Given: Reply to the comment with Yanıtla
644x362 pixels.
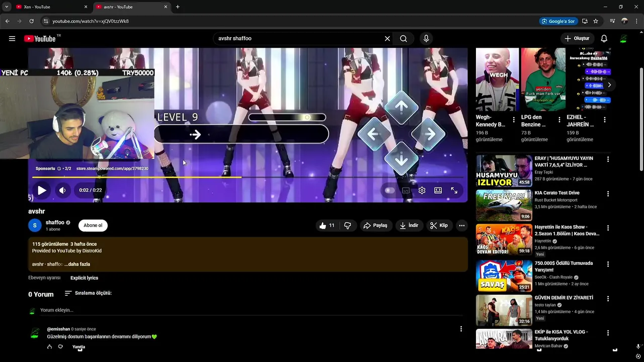Looking at the screenshot, I should tap(78, 347).
